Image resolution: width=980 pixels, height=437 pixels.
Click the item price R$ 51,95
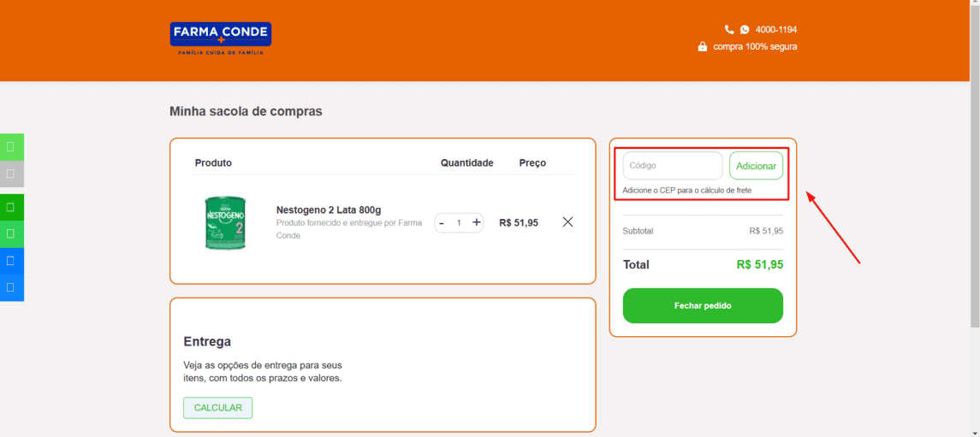519,222
